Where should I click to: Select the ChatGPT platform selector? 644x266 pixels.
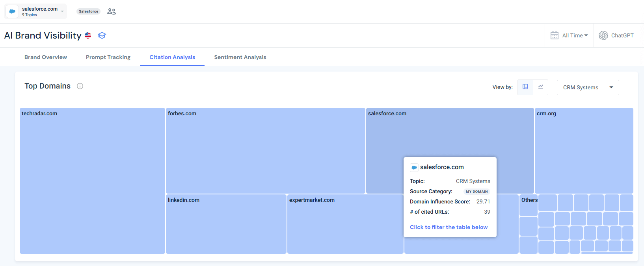pos(616,35)
